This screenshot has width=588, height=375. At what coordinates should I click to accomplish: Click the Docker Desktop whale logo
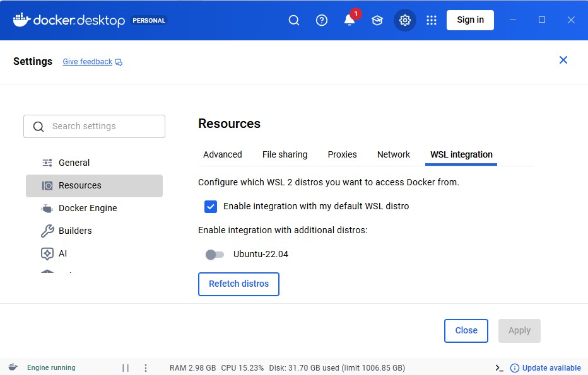pos(21,20)
